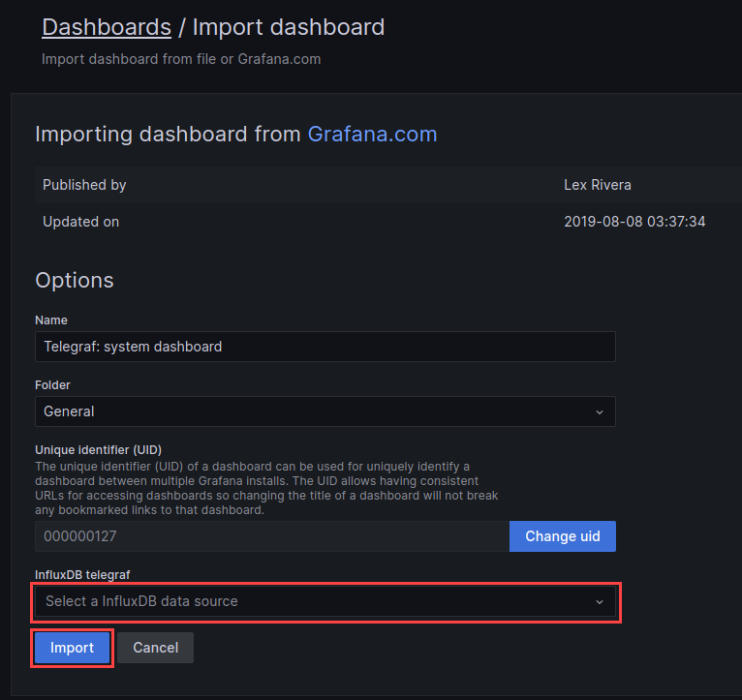The width and height of the screenshot is (742, 700).
Task: Click the Unique identifier (UID) label
Action: tap(99, 450)
